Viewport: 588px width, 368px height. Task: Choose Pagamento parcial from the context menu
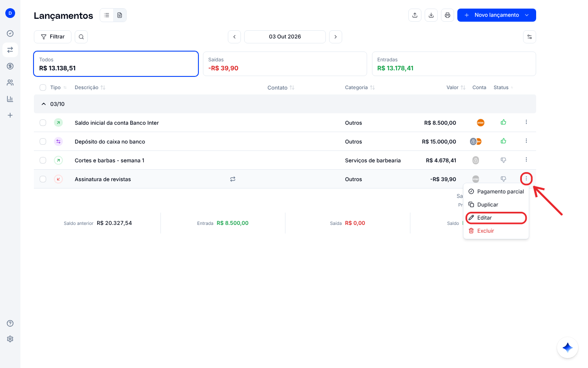[496, 191]
